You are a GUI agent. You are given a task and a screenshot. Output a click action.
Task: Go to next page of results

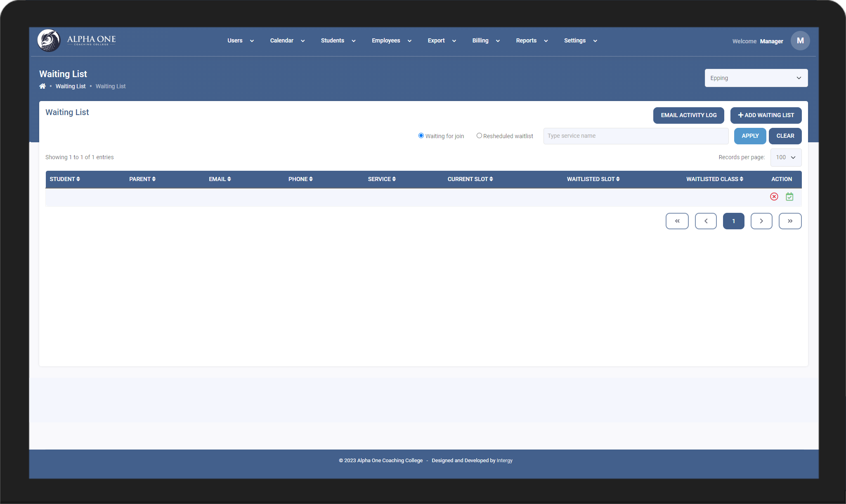tap(761, 221)
